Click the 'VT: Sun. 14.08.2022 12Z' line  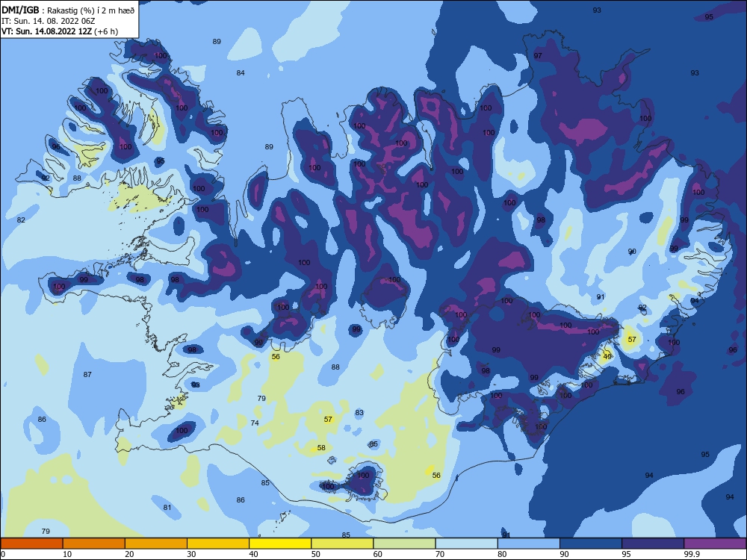(x=60, y=31)
